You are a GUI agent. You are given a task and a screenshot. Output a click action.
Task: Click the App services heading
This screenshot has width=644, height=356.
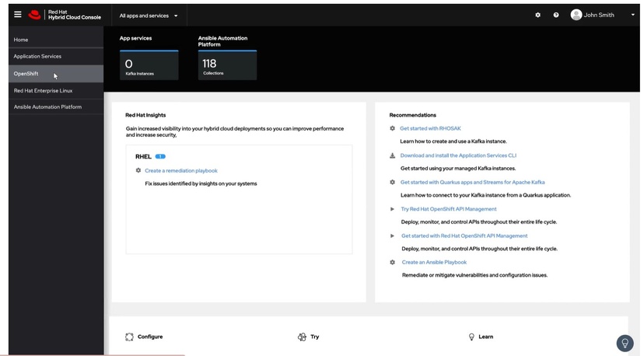pyautogui.click(x=135, y=38)
